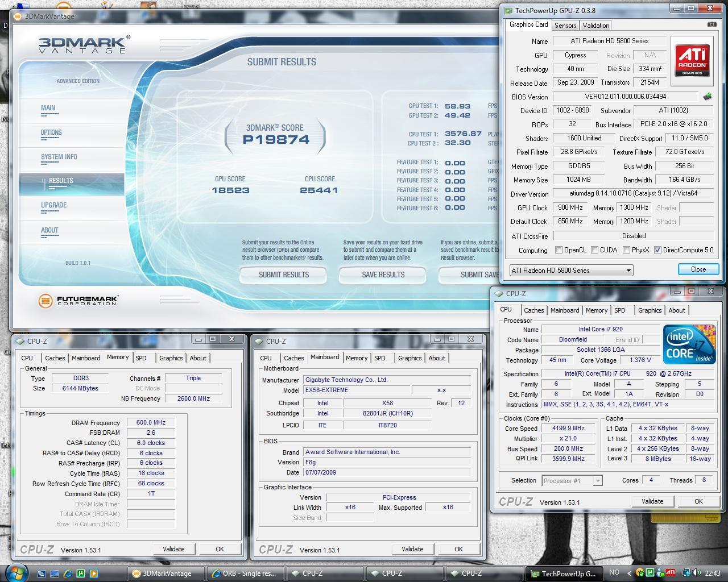Click the SAVE RESULTS button
The image size is (728, 582).
click(383, 275)
